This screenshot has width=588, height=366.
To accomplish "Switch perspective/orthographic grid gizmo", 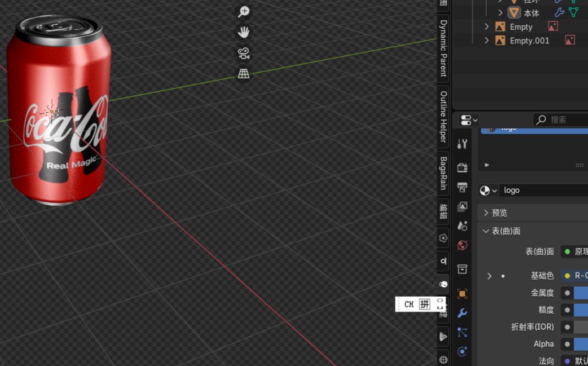I will [244, 74].
